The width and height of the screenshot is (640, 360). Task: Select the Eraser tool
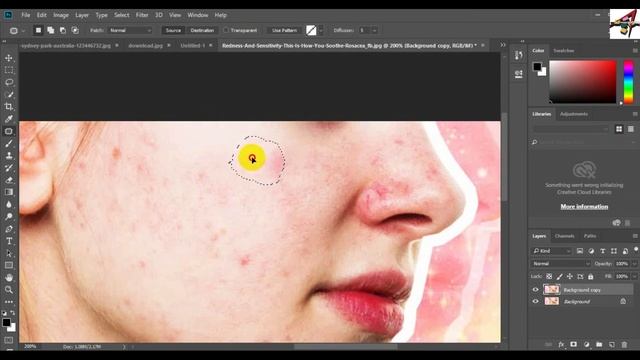click(9, 180)
